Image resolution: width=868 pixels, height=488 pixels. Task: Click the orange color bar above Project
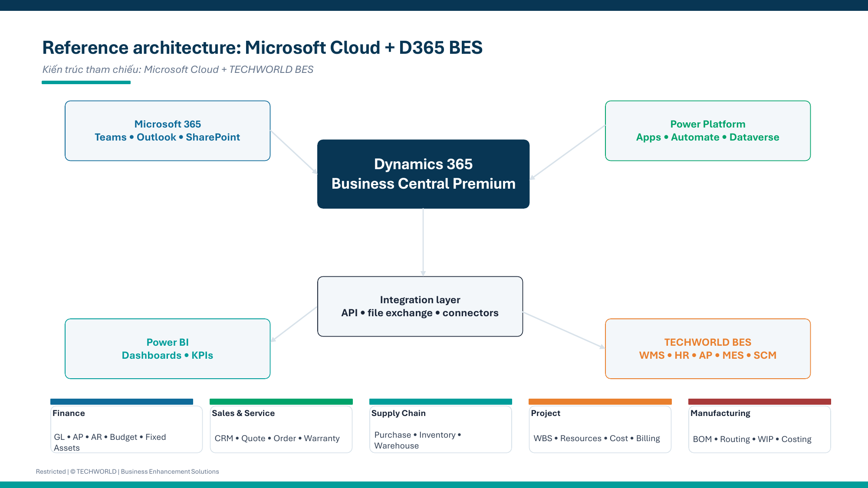pyautogui.click(x=600, y=402)
